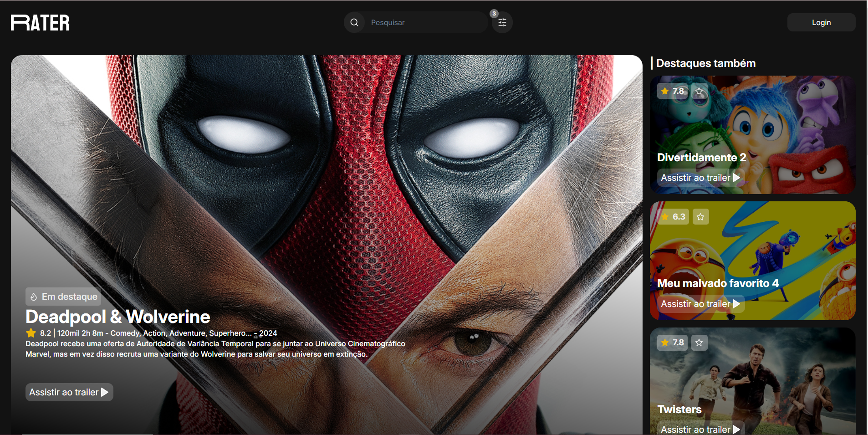Click the Destaques também heading
Viewport: 868px width, 435px height.
click(705, 63)
